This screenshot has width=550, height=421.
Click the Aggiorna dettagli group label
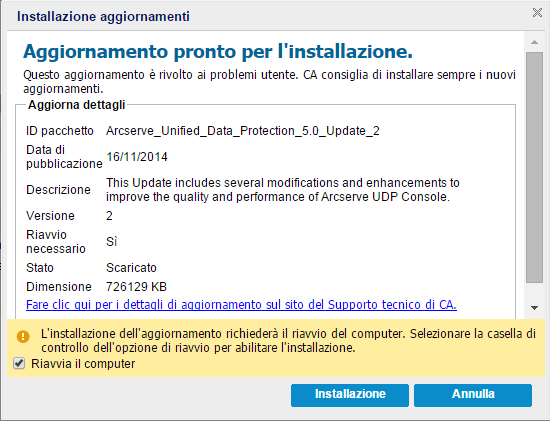point(76,105)
